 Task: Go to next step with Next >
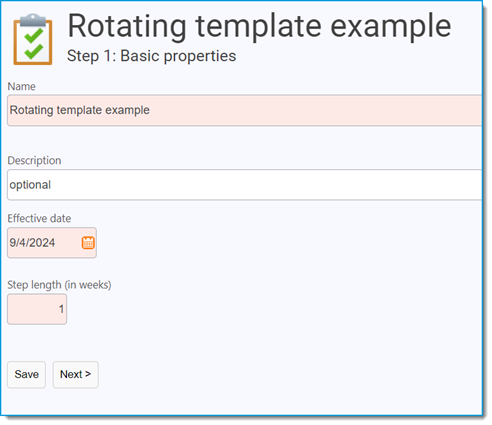coord(76,375)
